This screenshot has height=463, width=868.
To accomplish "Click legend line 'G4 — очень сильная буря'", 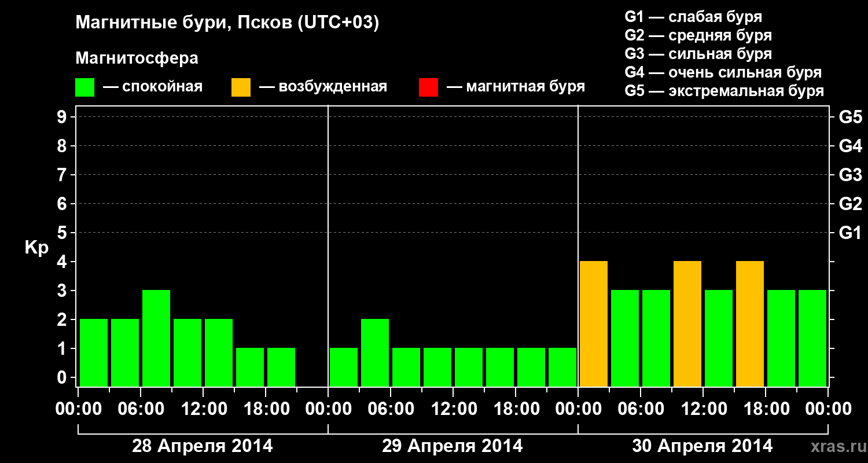I will (723, 72).
